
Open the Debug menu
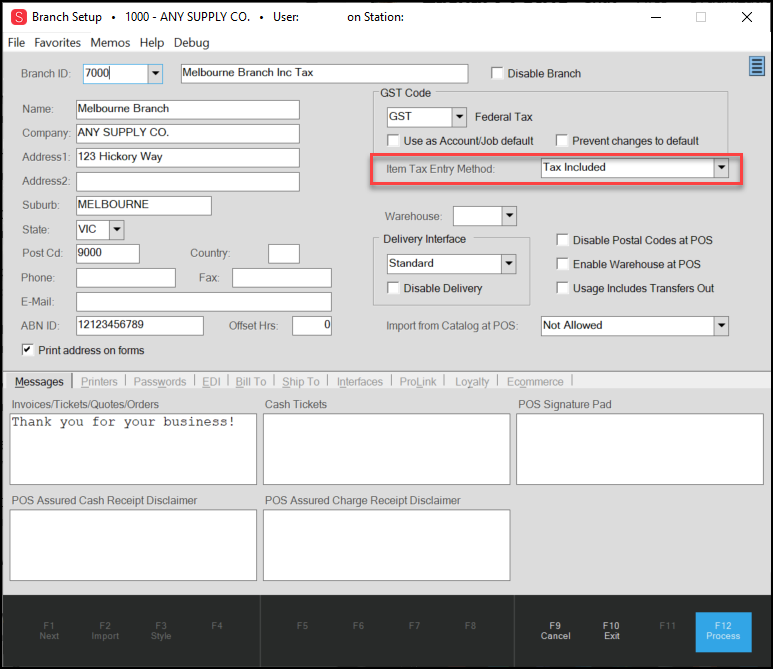(x=191, y=42)
